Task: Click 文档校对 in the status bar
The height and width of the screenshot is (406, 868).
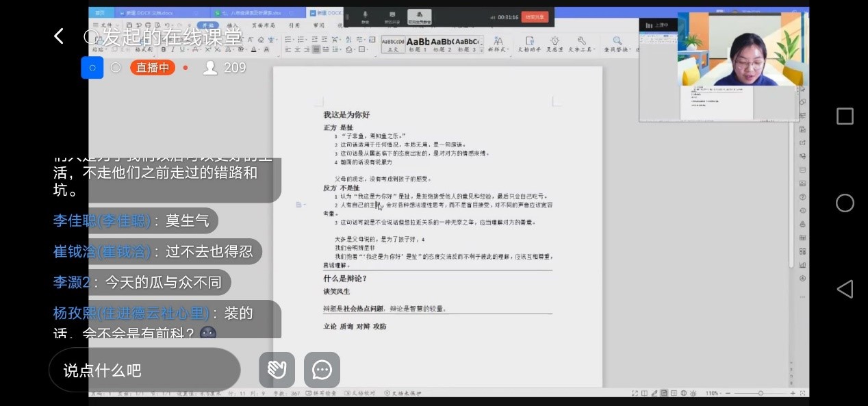Action: pyautogui.click(x=358, y=393)
